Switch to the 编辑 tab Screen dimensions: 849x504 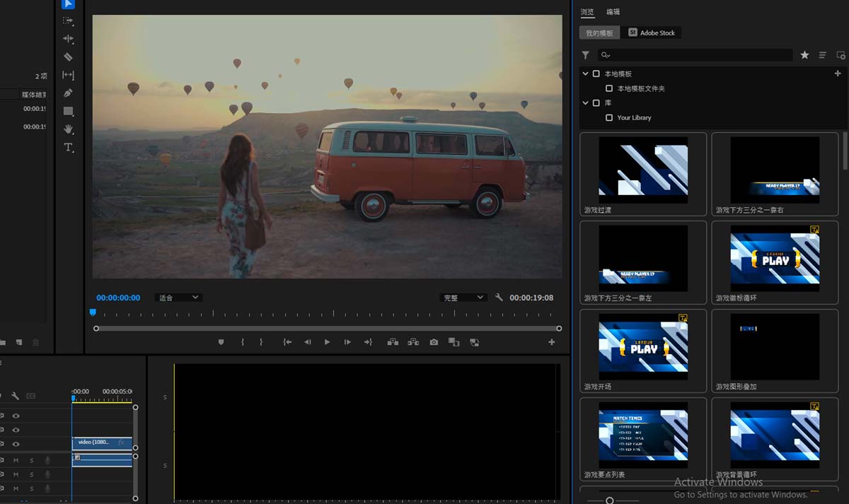[613, 12]
